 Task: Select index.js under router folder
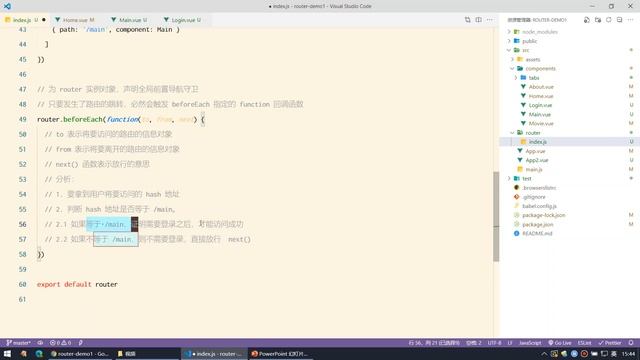pos(537,142)
